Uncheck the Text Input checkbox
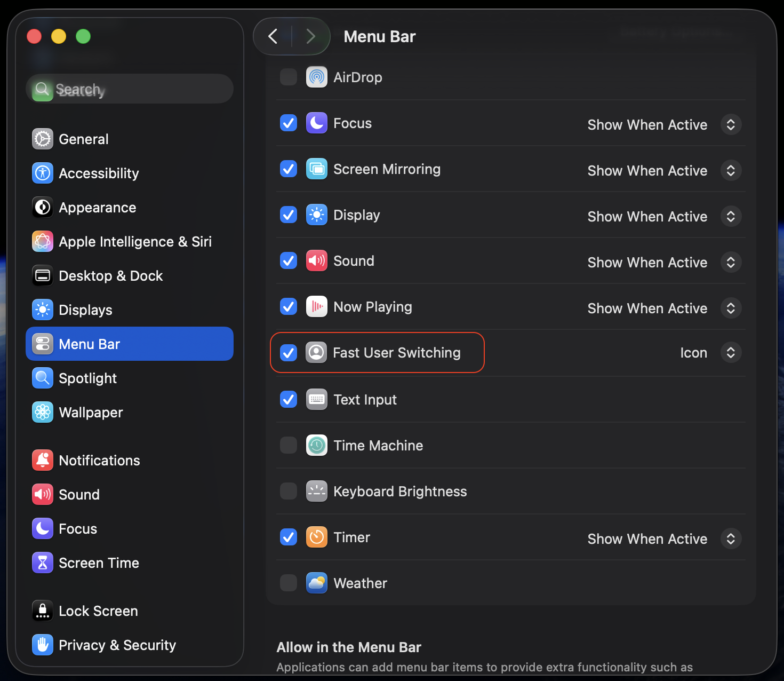Screen dimensions: 784x681 289,400
